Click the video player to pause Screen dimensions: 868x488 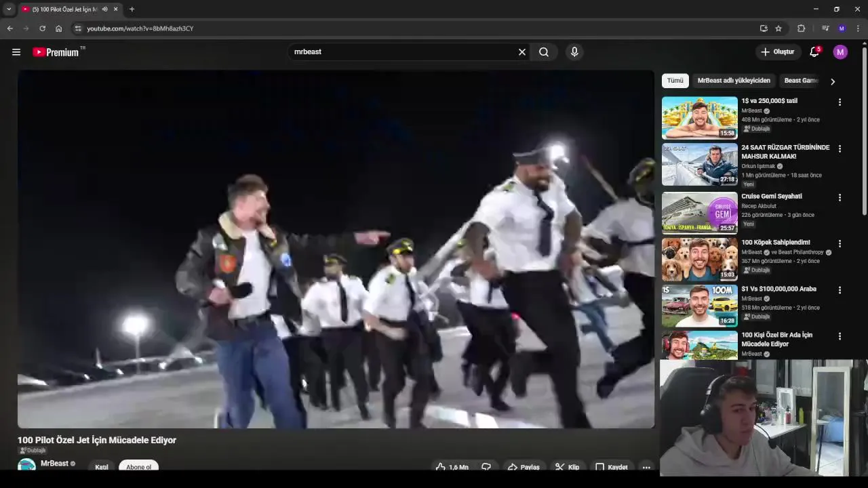pyautogui.click(x=336, y=249)
